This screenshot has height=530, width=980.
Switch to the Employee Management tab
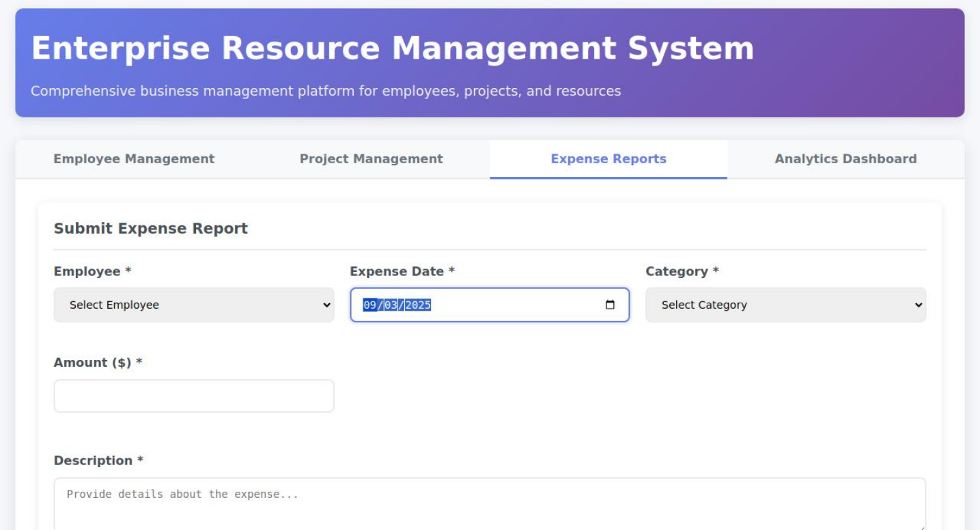134,159
